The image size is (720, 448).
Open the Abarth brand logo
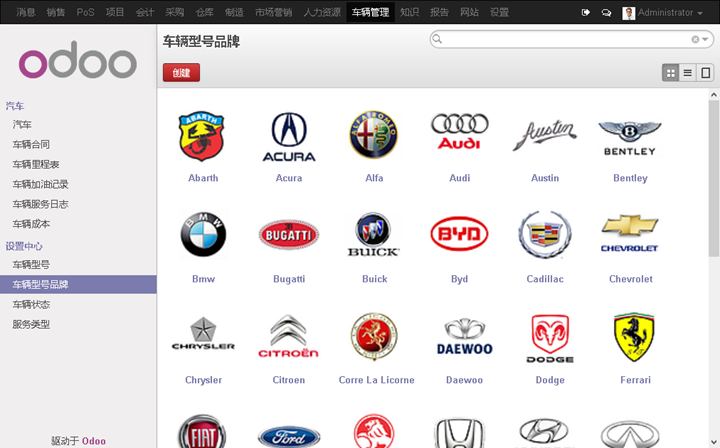(x=201, y=136)
